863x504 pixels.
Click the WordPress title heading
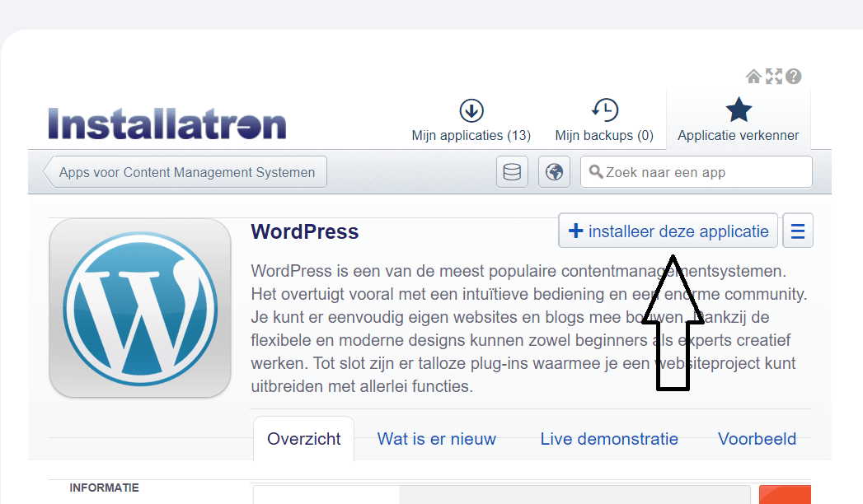coord(305,232)
